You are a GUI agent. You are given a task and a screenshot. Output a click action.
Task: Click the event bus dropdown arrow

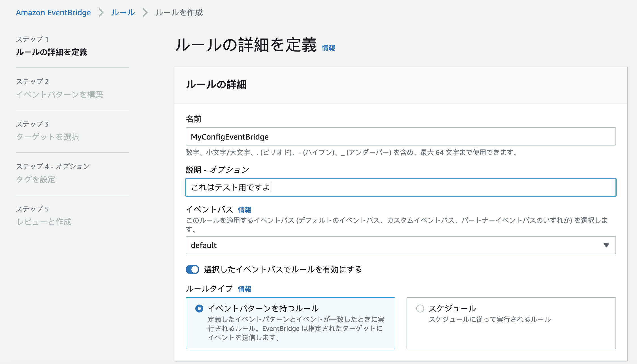(606, 245)
